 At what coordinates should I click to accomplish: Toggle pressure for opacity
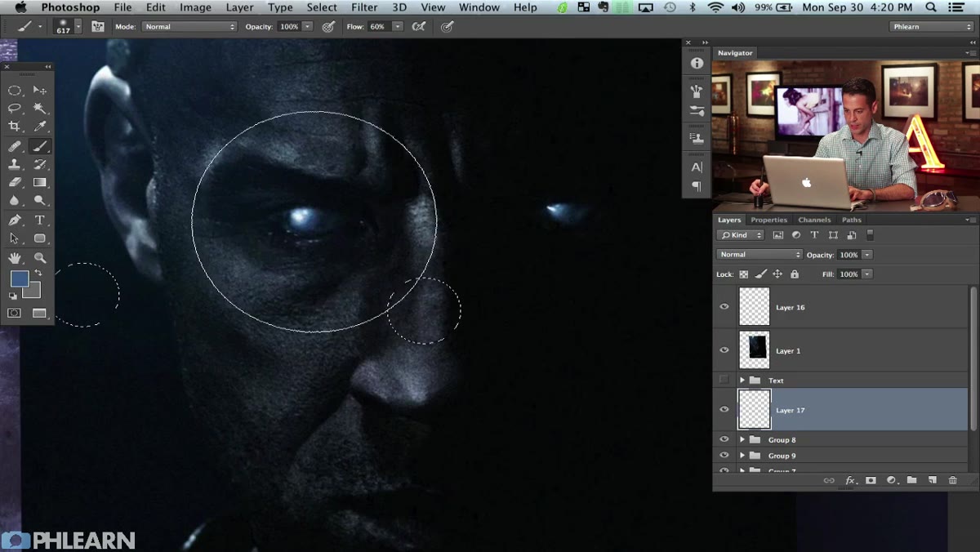tap(328, 26)
